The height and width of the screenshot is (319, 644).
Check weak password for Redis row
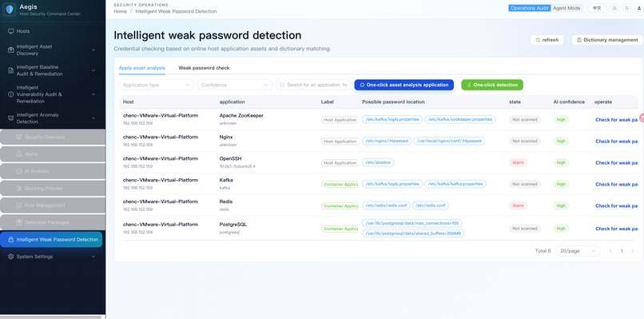pyautogui.click(x=618, y=205)
